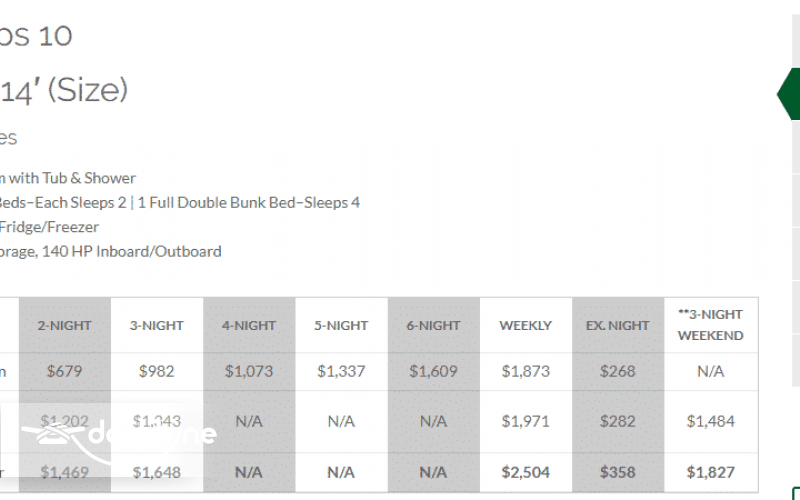Select the 2-NIGHT column header
This screenshot has width=800, height=500.
coord(64,326)
